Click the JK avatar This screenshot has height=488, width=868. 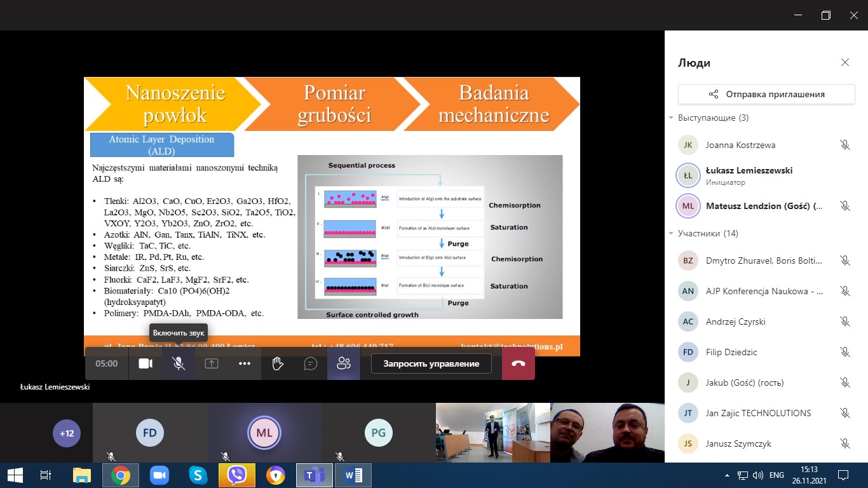click(x=688, y=145)
